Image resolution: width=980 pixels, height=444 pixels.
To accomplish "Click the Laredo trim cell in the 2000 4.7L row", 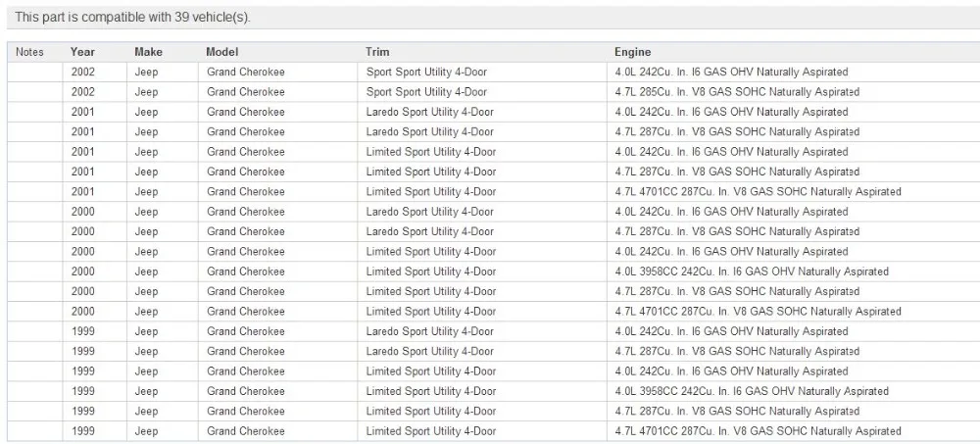I will [430, 231].
